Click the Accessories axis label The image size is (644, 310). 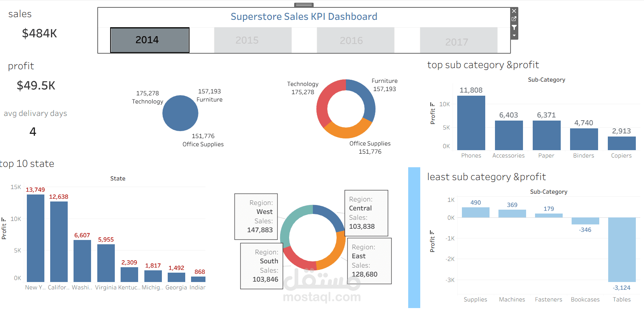point(508,156)
